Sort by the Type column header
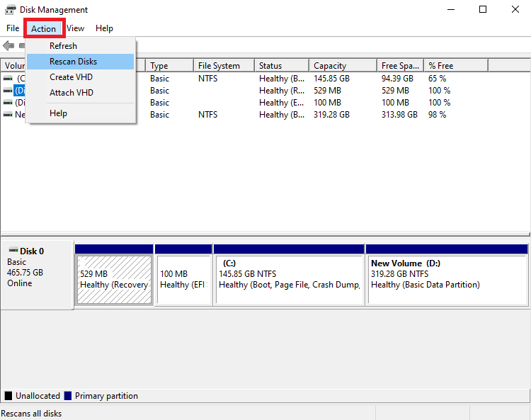Screen dimensions: 531x420 tap(170, 66)
